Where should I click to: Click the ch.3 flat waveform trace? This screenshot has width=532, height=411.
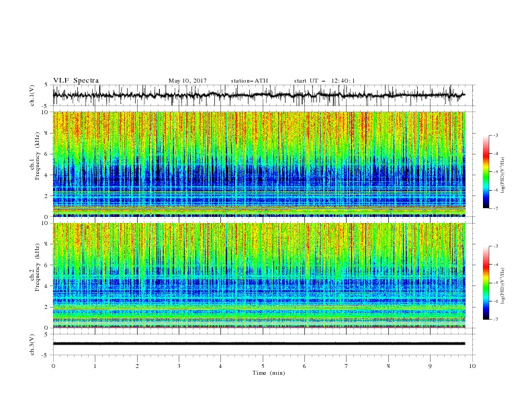(259, 344)
